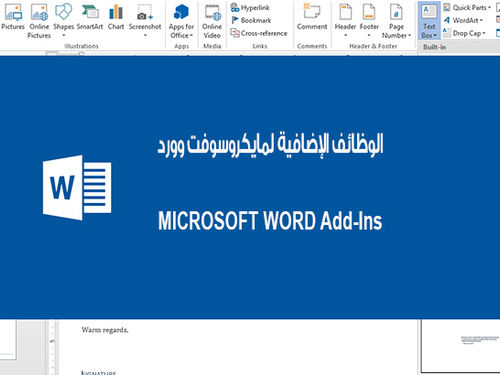Insert a SmartArt graphic
The width and height of the screenshot is (500, 375).
90,17
